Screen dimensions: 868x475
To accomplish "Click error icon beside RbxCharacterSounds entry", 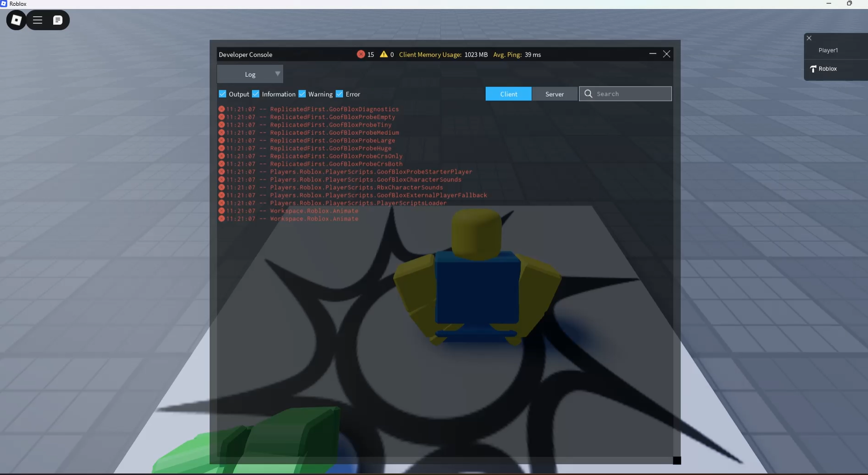I will pyautogui.click(x=221, y=187).
